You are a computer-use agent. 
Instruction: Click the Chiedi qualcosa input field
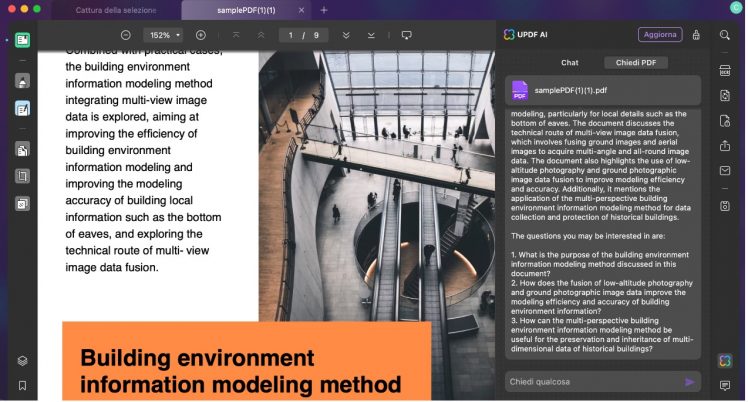tap(590, 382)
